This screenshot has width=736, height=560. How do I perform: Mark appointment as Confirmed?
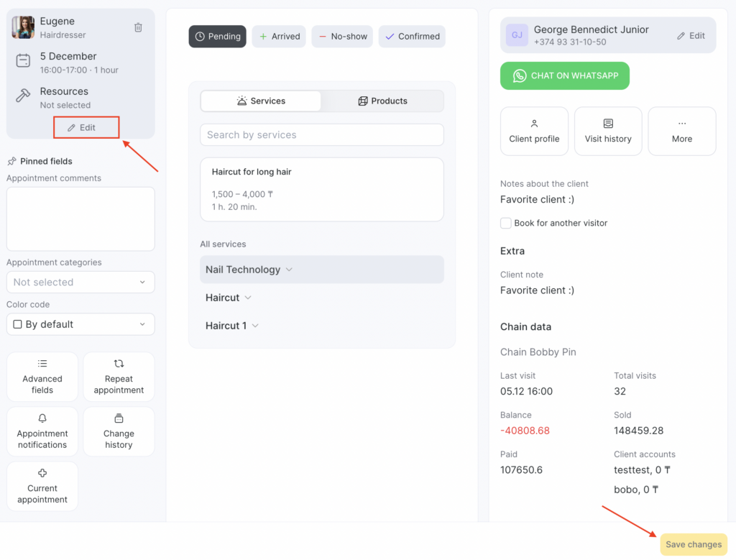tap(412, 37)
